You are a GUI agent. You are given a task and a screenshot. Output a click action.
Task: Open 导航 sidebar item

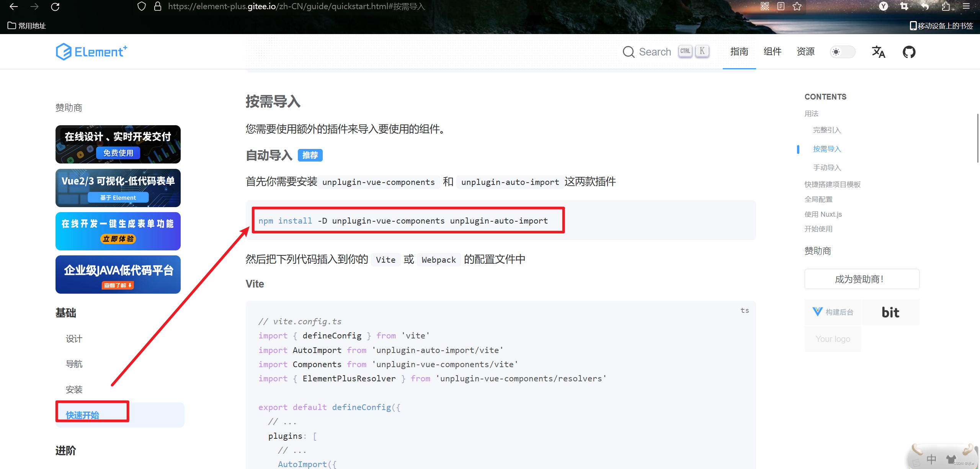click(x=74, y=364)
